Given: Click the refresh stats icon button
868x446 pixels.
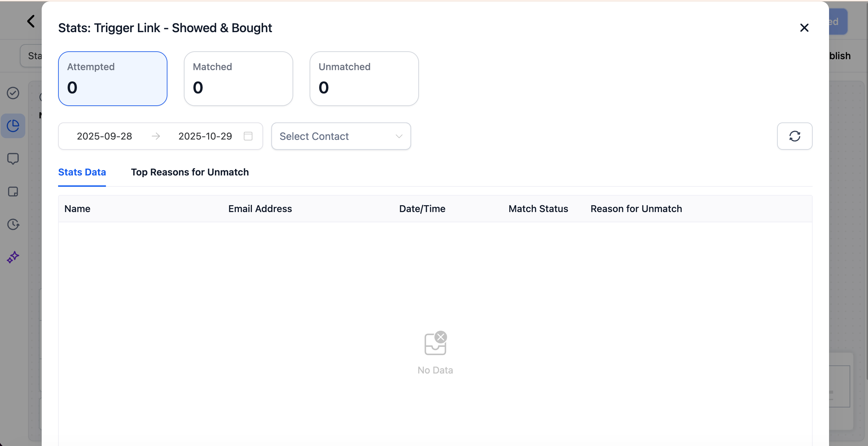Looking at the screenshot, I should click(795, 136).
